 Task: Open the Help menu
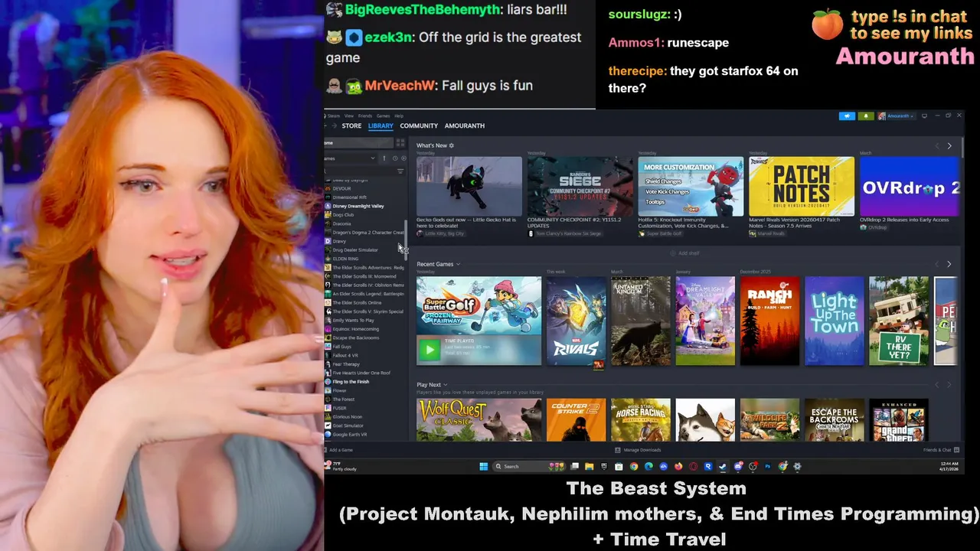pos(399,116)
